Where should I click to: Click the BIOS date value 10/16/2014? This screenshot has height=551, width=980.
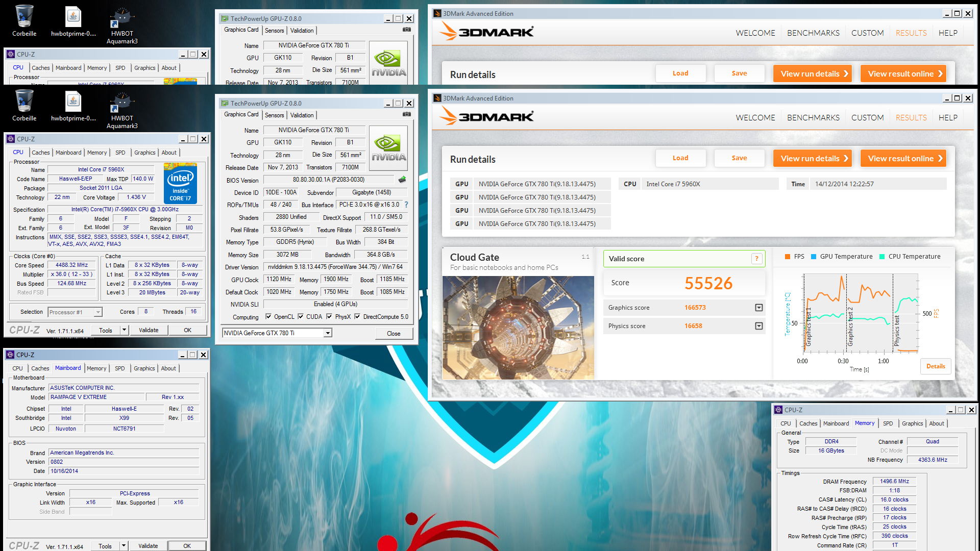[124, 471]
